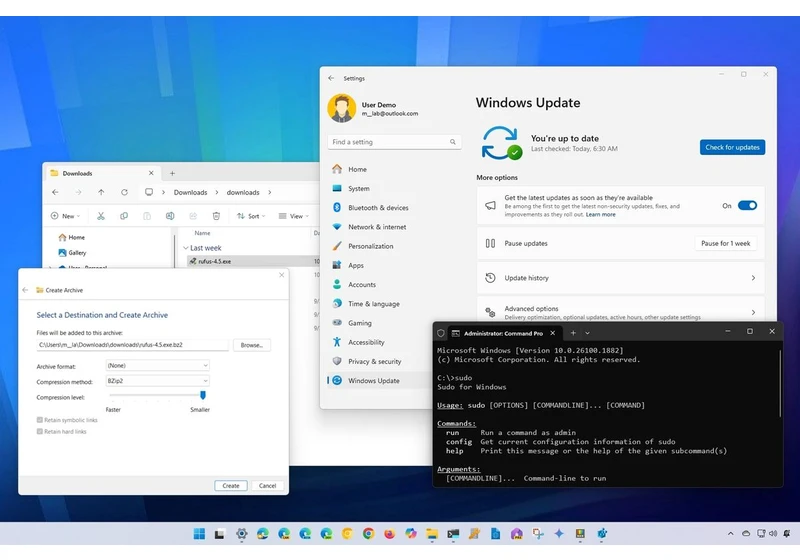The height and width of the screenshot is (560, 800).
Task: Click Browse... in the Create Archive dialog
Action: (252, 345)
